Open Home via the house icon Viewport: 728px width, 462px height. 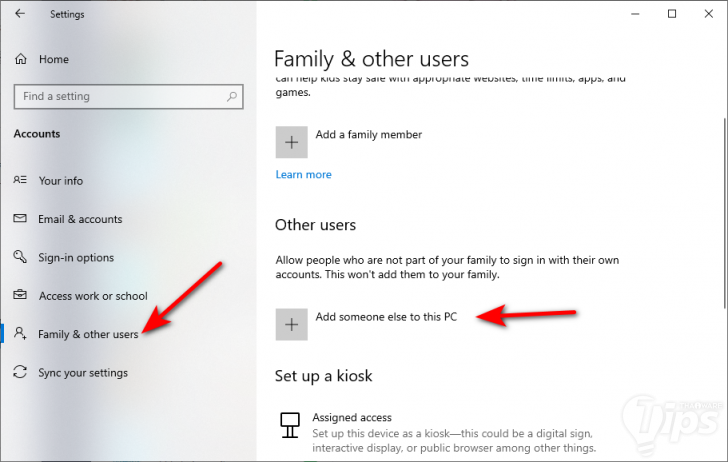click(x=20, y=60)
